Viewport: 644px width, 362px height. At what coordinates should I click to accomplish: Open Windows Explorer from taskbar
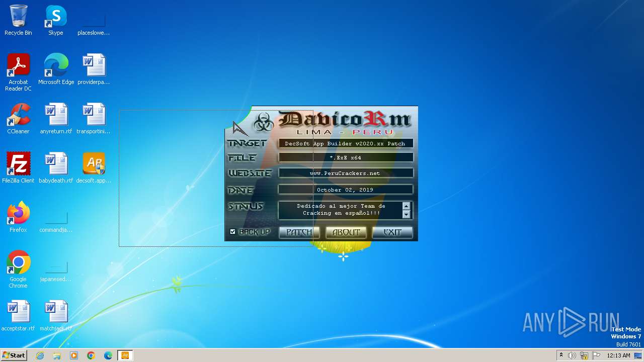57,355
